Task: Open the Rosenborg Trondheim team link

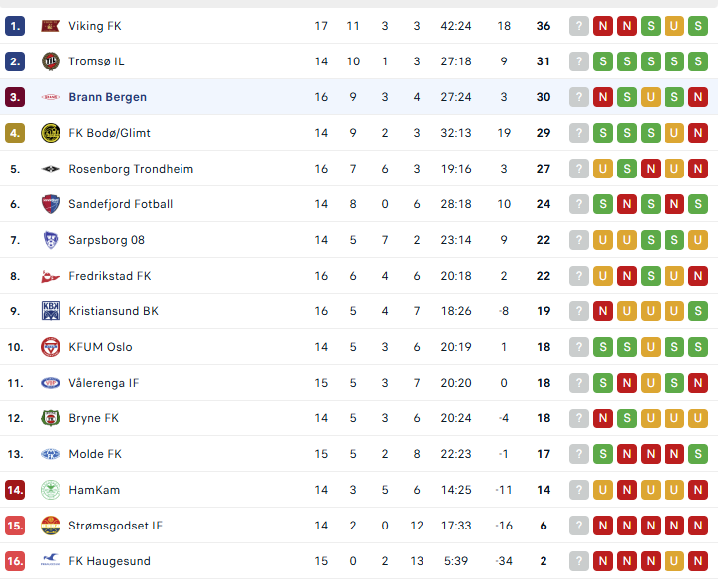Action: click(131, 169)
